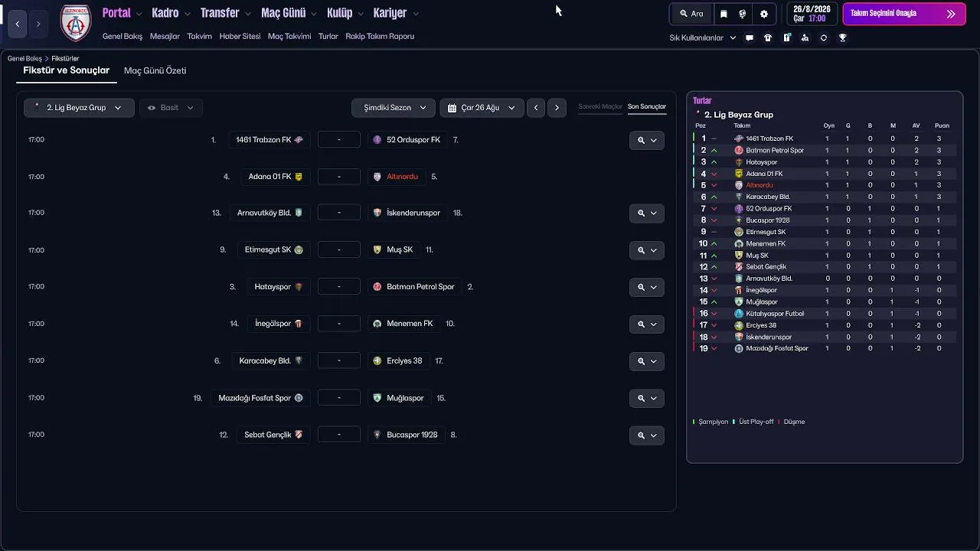Click Adana 01 FK in fixtures
The height and width of the screenshot is (551, 980).
coord(276,177)
